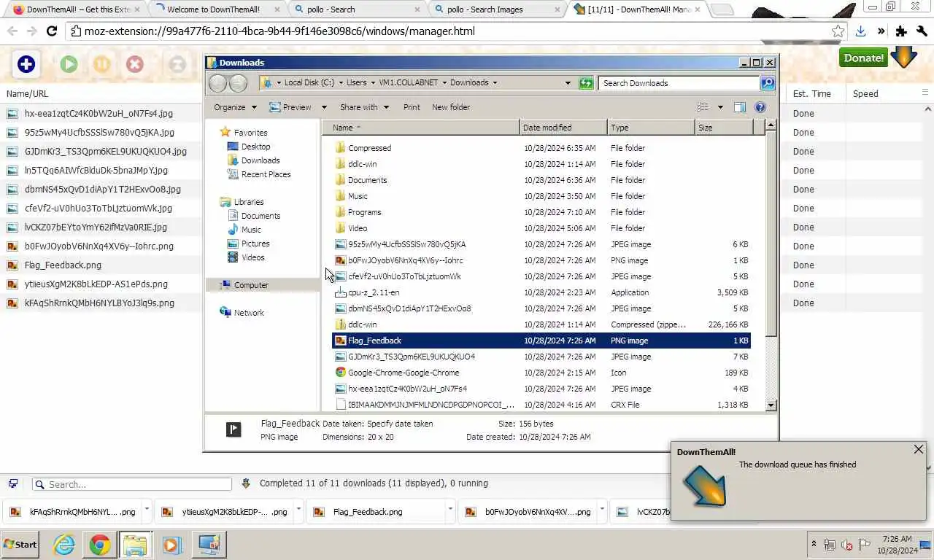Select the Flag_Feedback file in Explorer
This screenshot has width=934, height=560.
coord(542,341)
